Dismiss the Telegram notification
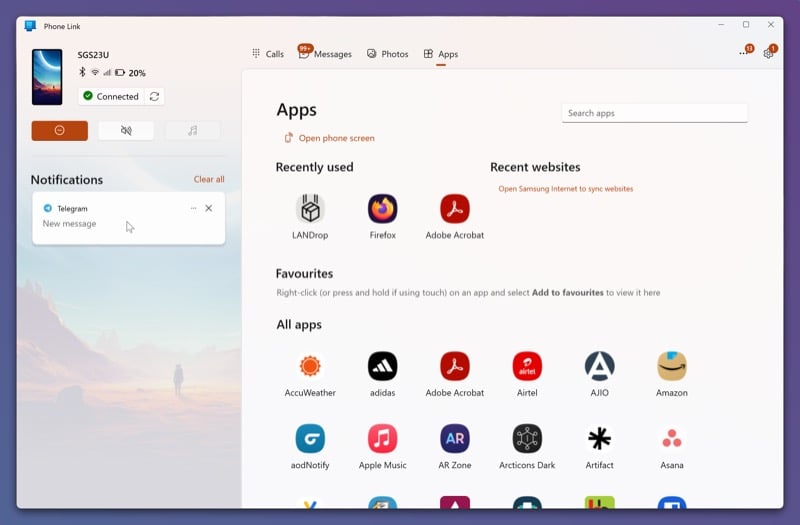 (209, 208)
